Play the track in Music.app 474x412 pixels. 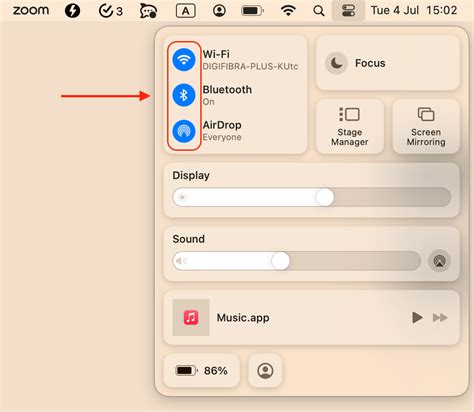(417, 317)
